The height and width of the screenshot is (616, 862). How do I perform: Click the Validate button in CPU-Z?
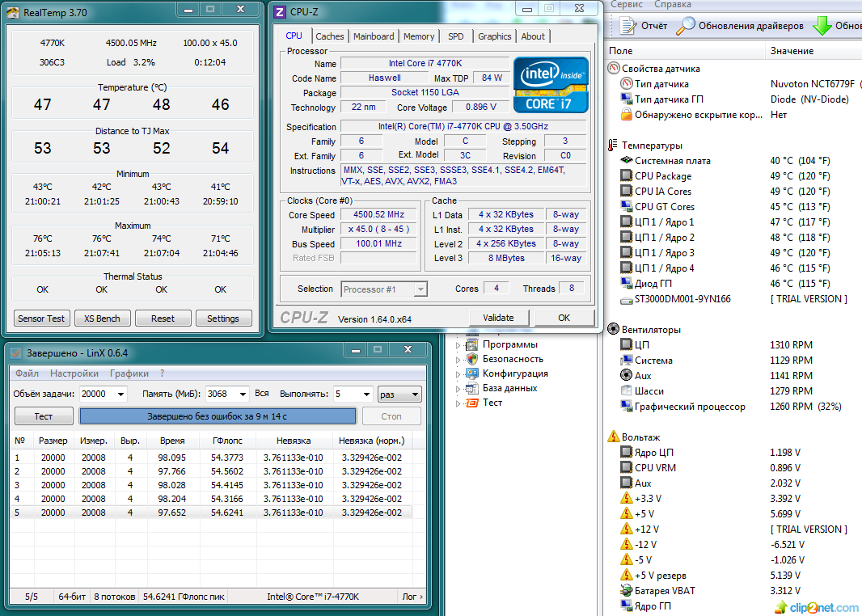[498, 318]
